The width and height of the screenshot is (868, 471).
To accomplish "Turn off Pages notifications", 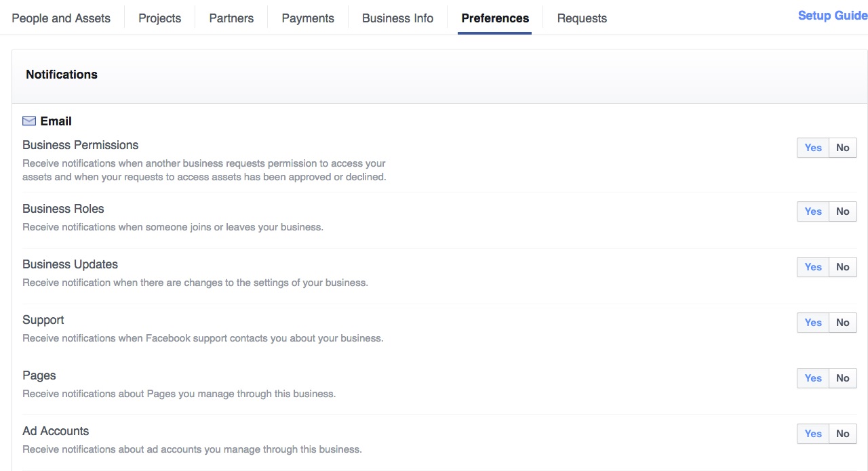I will (842, 377).
